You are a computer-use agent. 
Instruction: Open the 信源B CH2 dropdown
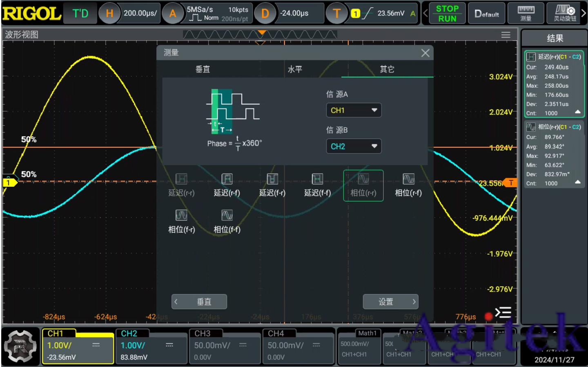click(354, 146)
